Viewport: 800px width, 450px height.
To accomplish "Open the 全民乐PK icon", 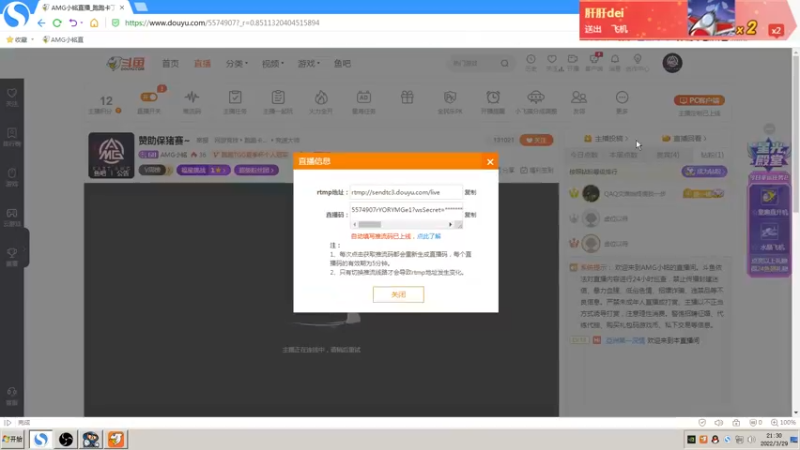I will click(x=449, y=97).
